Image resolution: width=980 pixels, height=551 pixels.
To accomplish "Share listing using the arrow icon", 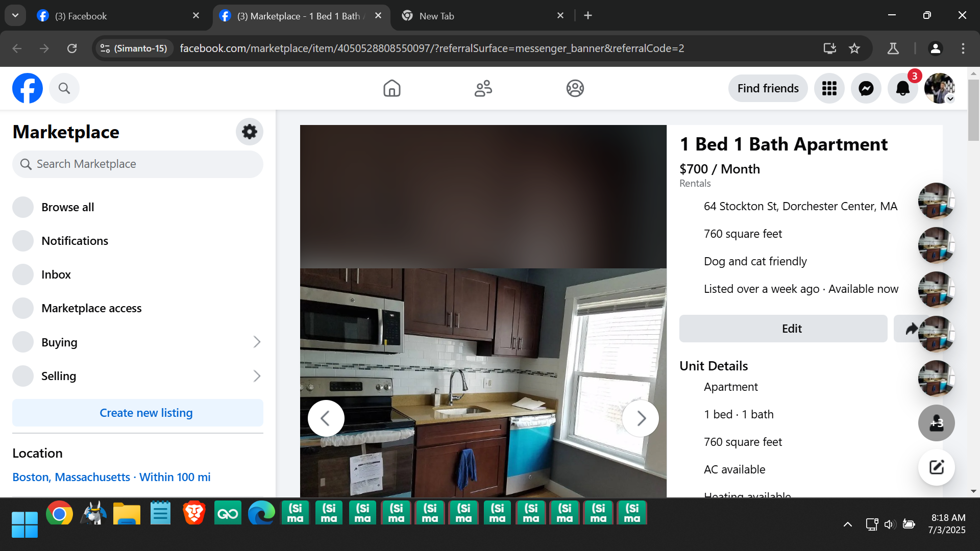I will [910, 329].
